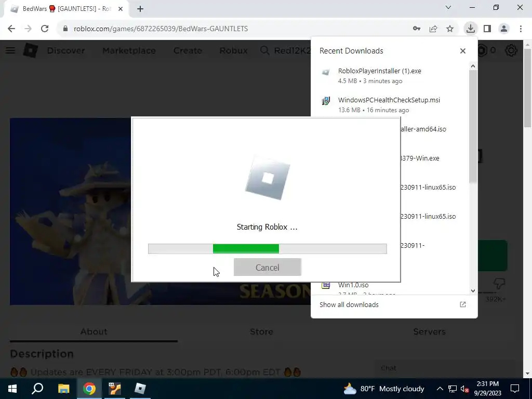Screen dimensions: 532x399
Task: Open File Explorer from taskbar
Action: coord(63,389)
